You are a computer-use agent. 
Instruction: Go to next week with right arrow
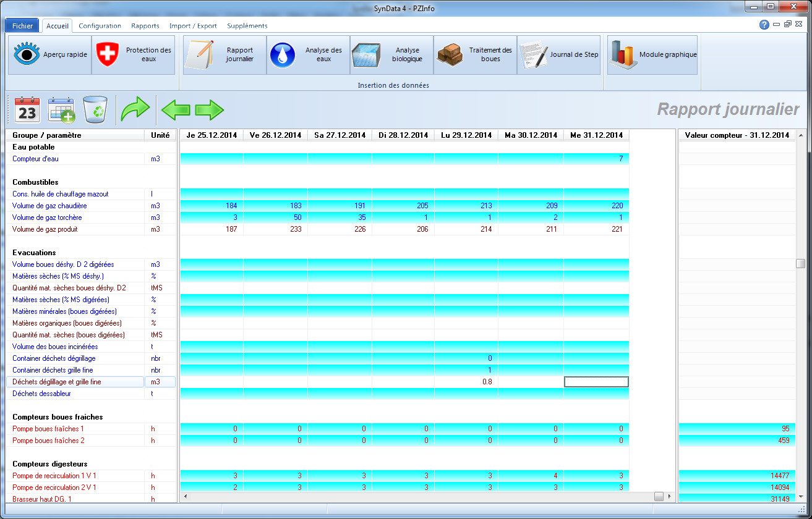[209, 111]
